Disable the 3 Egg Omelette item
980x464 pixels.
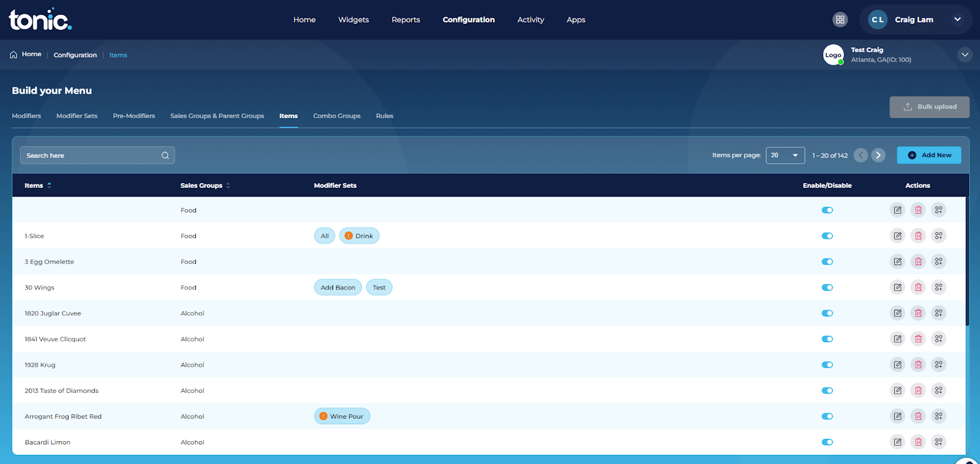coord(827,261)
